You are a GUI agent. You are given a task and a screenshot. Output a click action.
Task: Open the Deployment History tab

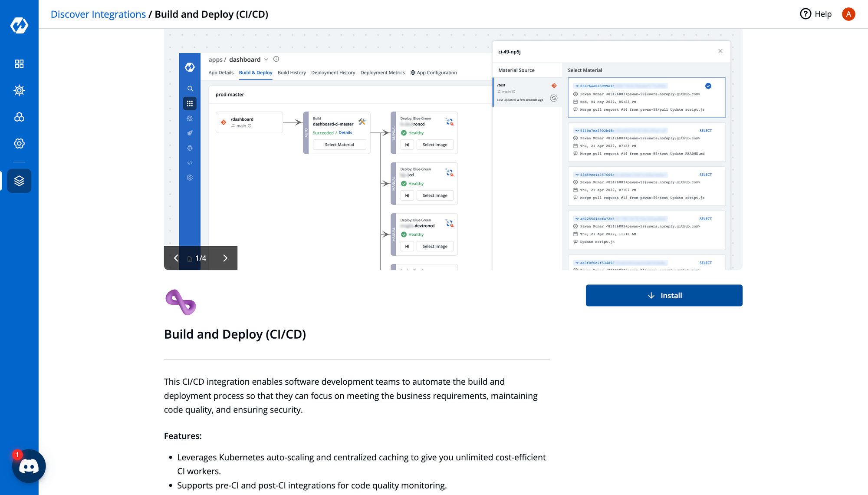[332, 72]
